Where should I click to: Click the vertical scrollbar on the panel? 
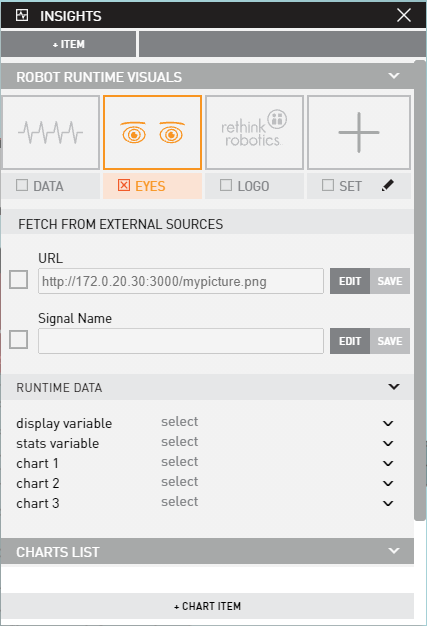click(x=420, y=291)
